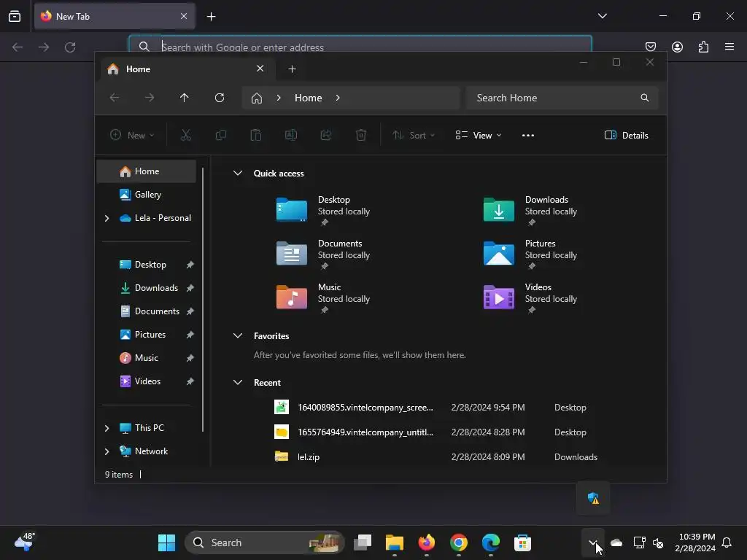747x560 pixels.
Task: Open the Firefox extensions puzzle icon
Action: (703, 47)
